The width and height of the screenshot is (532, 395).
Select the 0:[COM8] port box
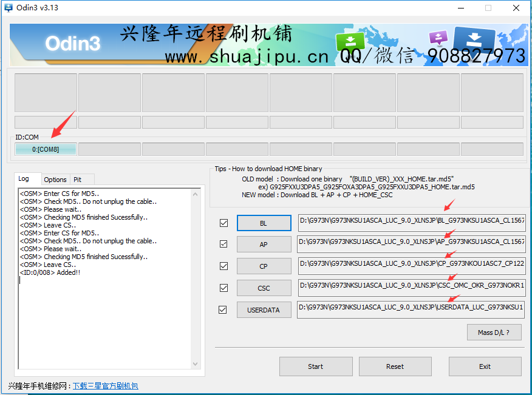click(46, 149)
